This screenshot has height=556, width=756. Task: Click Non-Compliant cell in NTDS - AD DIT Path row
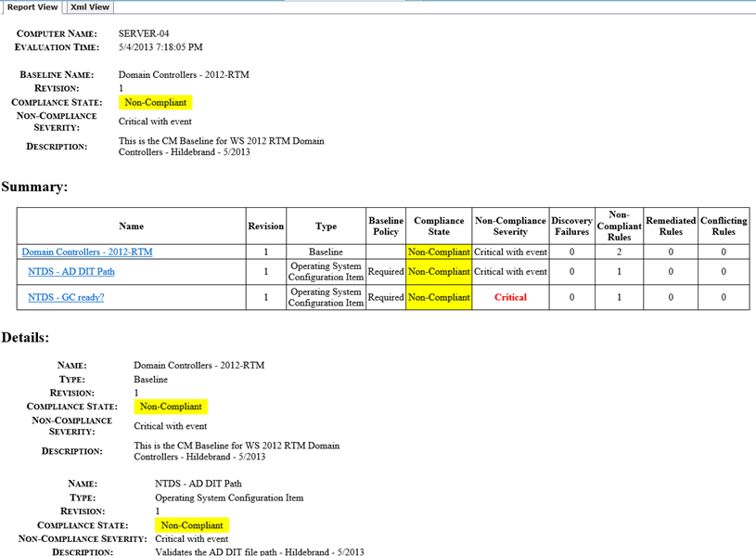(439, 271)
